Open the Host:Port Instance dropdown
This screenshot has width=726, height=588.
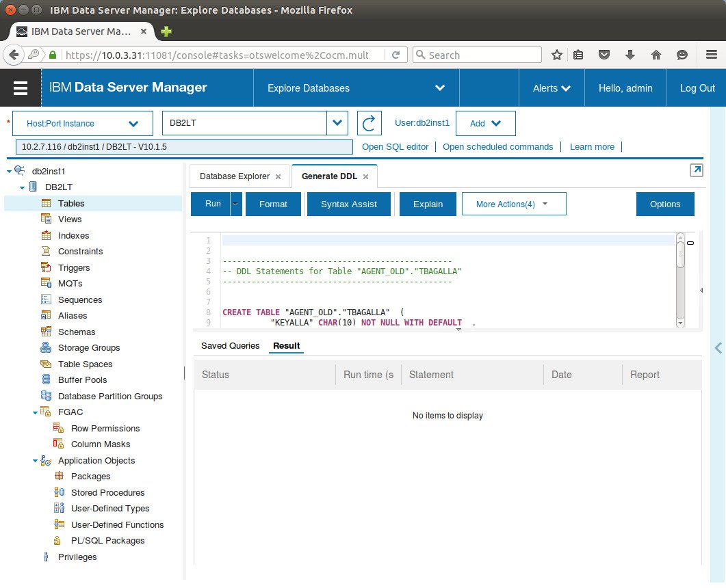(82, 124)
